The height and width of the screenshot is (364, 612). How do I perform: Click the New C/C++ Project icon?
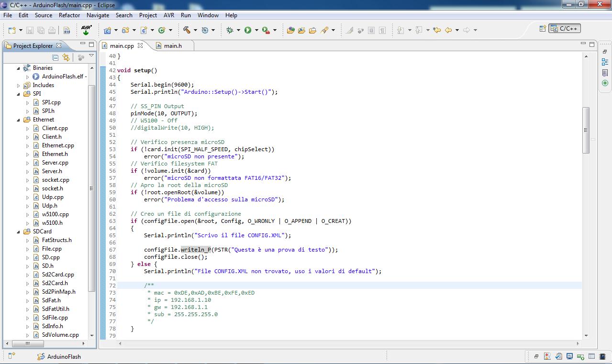(107, 30)
